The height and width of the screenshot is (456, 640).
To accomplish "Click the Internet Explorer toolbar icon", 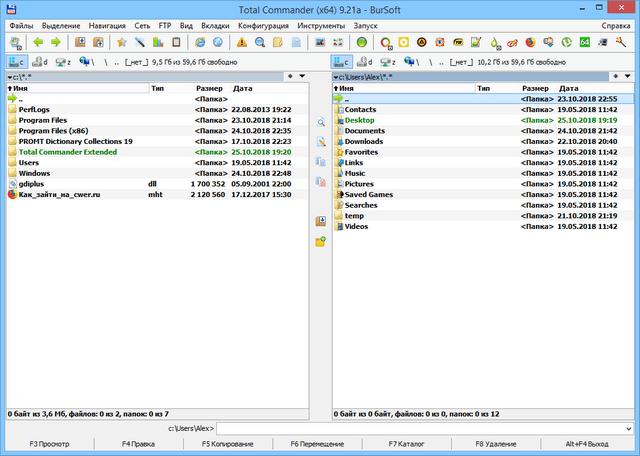I will (201, 43).
